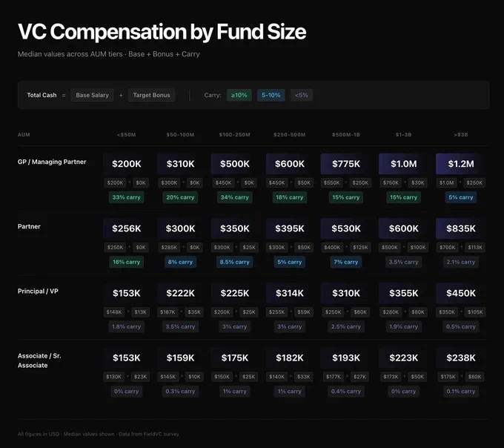Select the "0.4% carry" badge

[x=346, y=392]
